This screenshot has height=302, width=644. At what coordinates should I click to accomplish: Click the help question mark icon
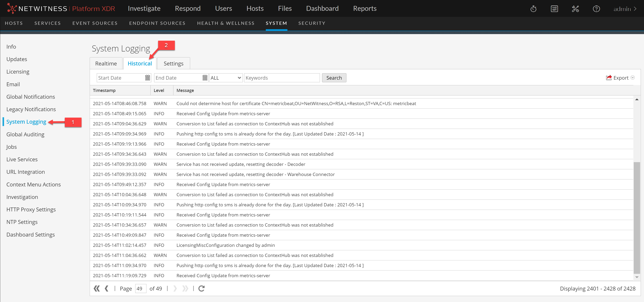pos(596,9)
